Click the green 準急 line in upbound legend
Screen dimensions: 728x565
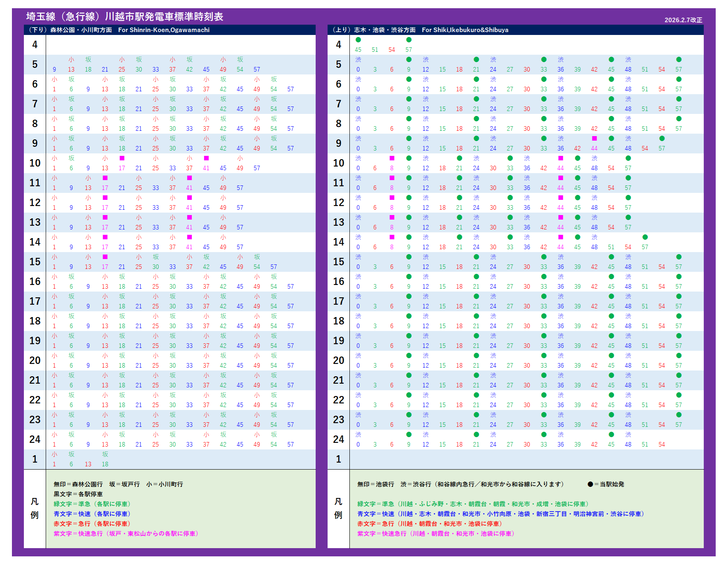coord(473,504)
